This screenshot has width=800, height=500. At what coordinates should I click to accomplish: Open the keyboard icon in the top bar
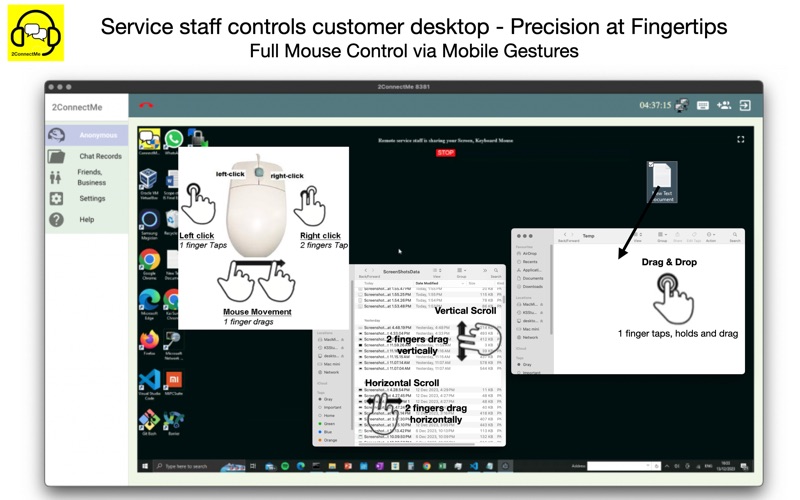703,106
